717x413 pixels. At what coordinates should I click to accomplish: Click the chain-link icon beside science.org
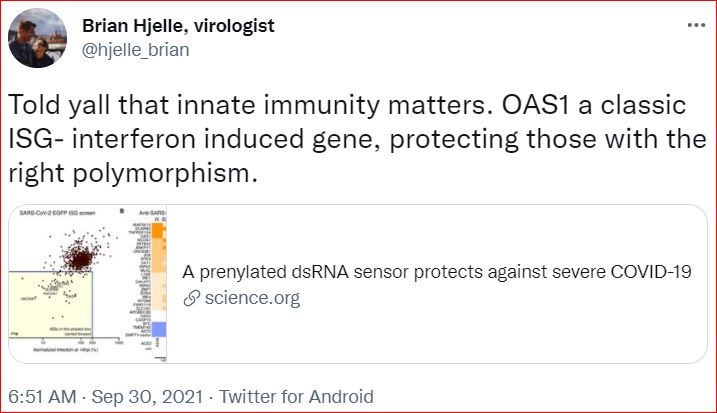point(192,298)
